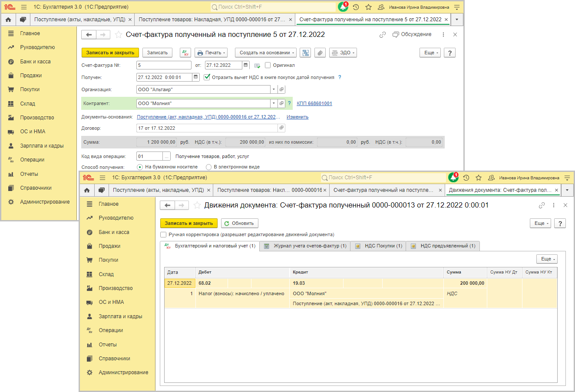Screen dimensions: 575x392
Task: Expand Контрагент dropdown arrow
Action: coord(274,103)
